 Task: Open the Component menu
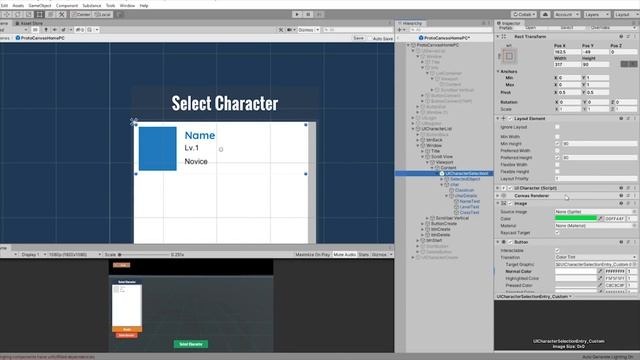67,6
